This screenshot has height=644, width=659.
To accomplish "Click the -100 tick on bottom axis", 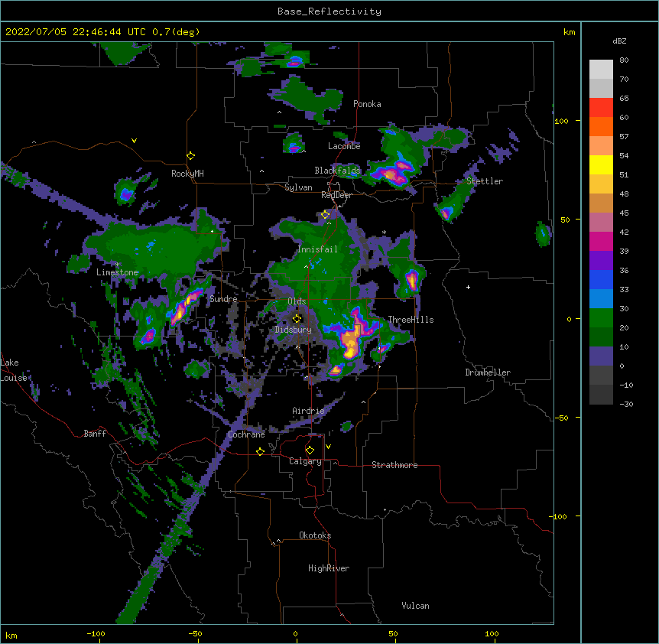I will pos(96,633).
